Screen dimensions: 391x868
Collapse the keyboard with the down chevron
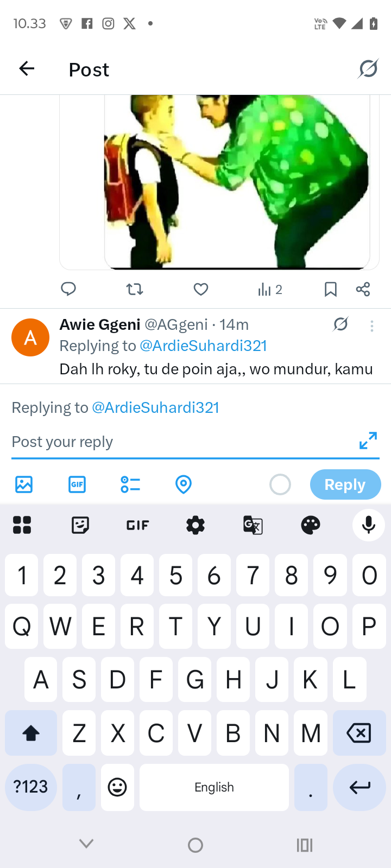[86, 844]
